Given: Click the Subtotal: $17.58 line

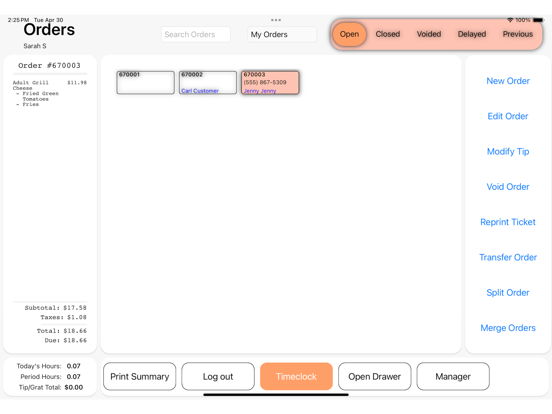Looking at the screenshot, I should pos(55,308).
